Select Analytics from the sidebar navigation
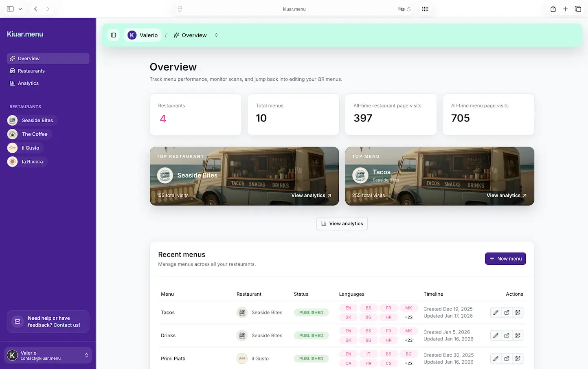 pyautogui.click(x=28, y=83)
